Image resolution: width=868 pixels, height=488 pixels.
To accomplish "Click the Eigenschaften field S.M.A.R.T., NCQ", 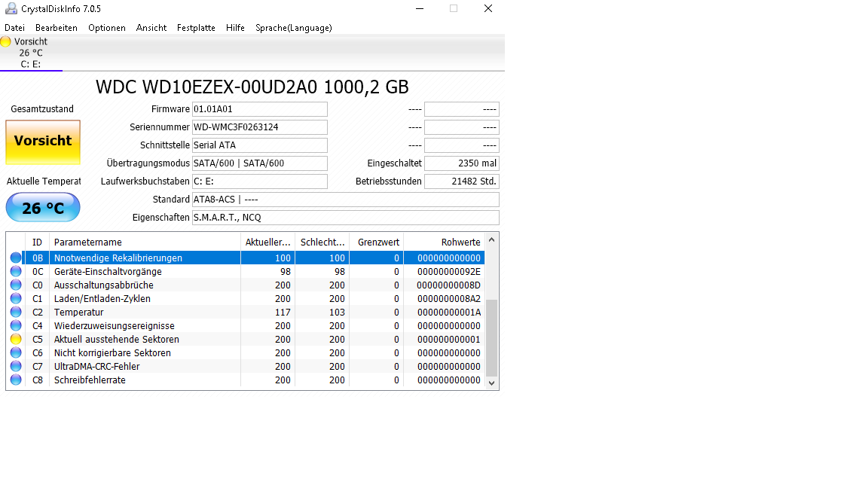I will pos(345,218).
